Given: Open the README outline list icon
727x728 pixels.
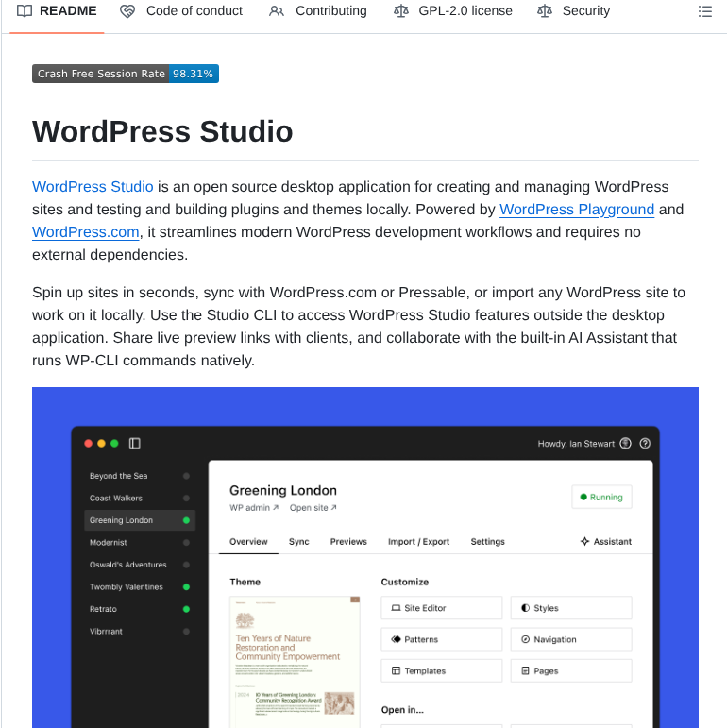Looking at the screenshot, I should 704,11.
